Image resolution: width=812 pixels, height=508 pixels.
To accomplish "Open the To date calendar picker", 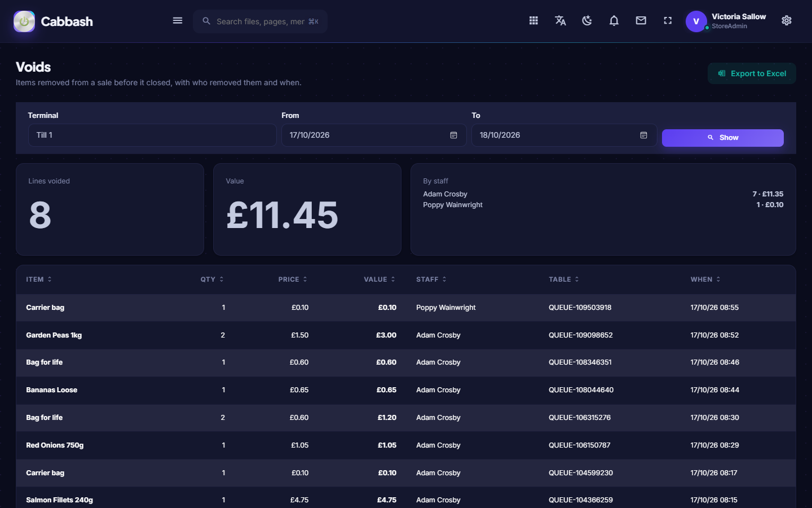I will [x=643, y=135].
